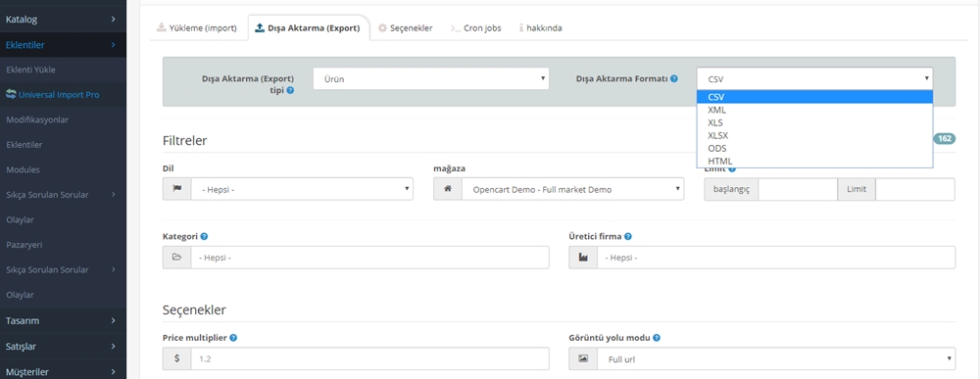Click the help icon next to Price multiplier
This screenshot has height=379, width=980.
pos(233,338)
